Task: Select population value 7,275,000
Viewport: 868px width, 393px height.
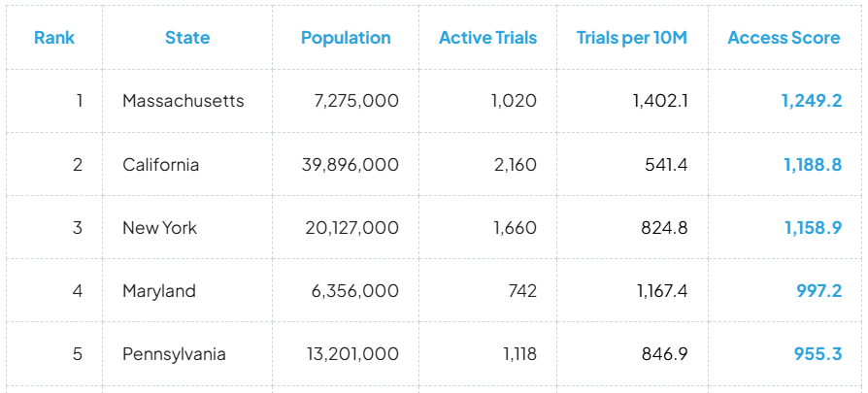Action: (356, 101)
